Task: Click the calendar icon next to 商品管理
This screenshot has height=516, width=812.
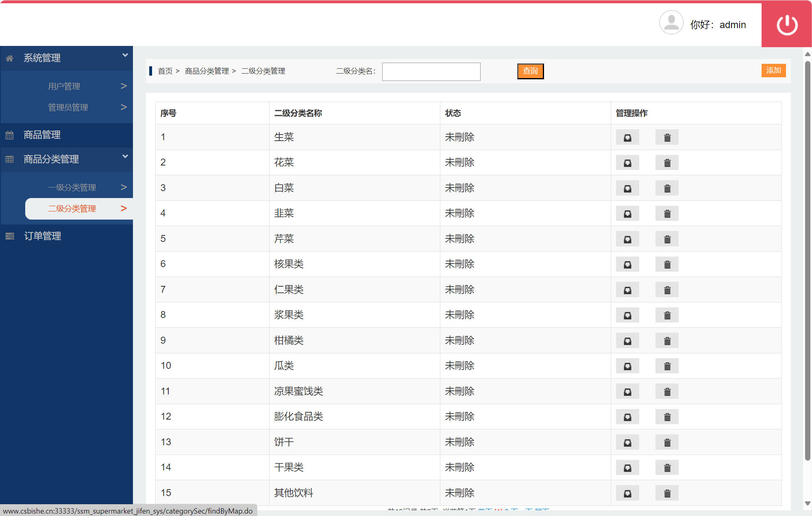Action: [x=9, y=135]
